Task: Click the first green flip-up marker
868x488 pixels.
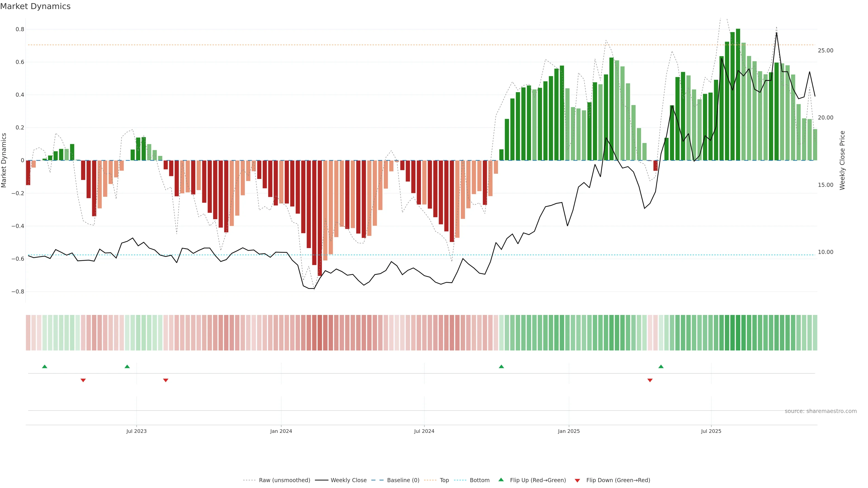Action: (x=45, y=366)
